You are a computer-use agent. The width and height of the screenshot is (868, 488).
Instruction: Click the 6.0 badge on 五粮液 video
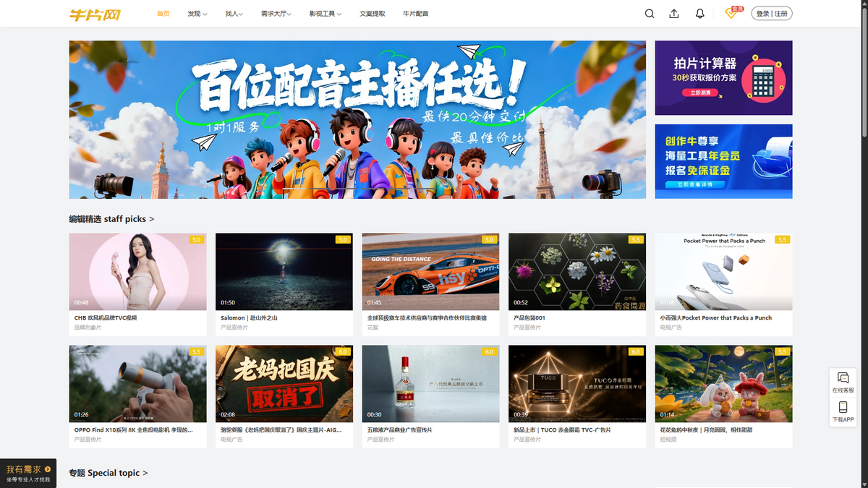490,351
